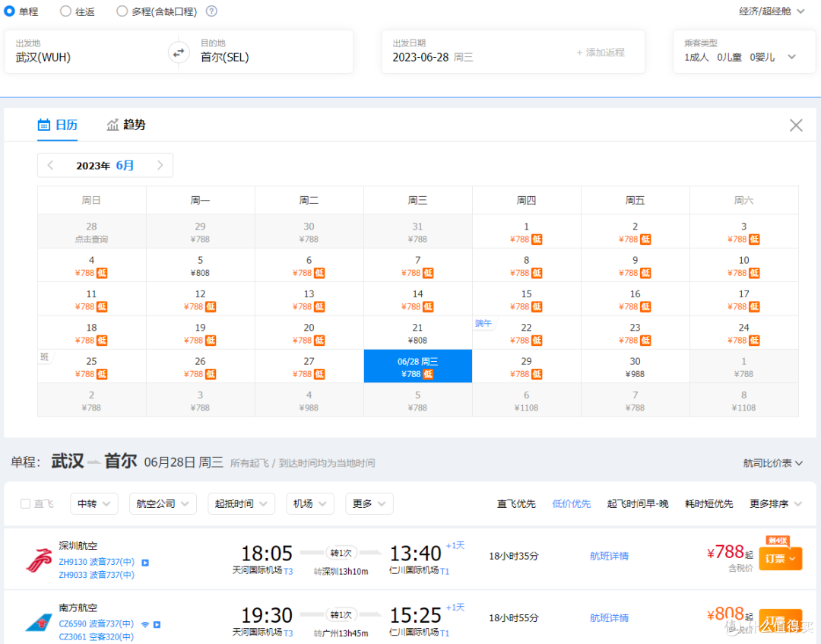
Task: Select June 30 priced ¥988
Action: pyautogui.click(x=635, y=366)
